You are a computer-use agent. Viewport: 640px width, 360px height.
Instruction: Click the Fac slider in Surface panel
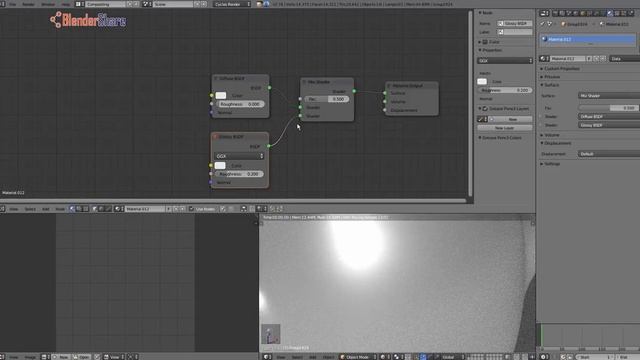609,108
